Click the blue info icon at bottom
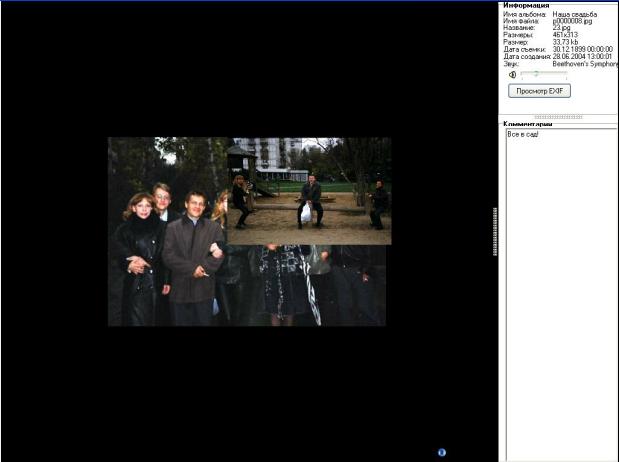The width and height of the screenshot is (619, 462). click(x=441, y=452)
